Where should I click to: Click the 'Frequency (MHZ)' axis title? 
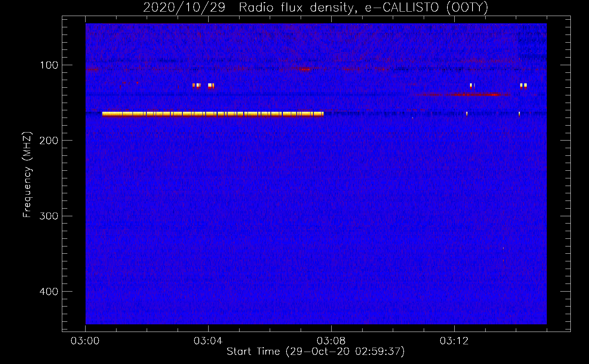pos(27,175)
